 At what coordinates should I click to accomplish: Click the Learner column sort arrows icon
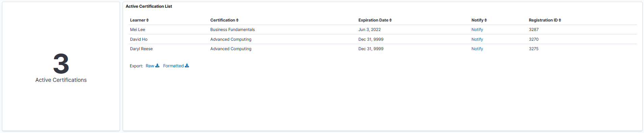point(148,20)
